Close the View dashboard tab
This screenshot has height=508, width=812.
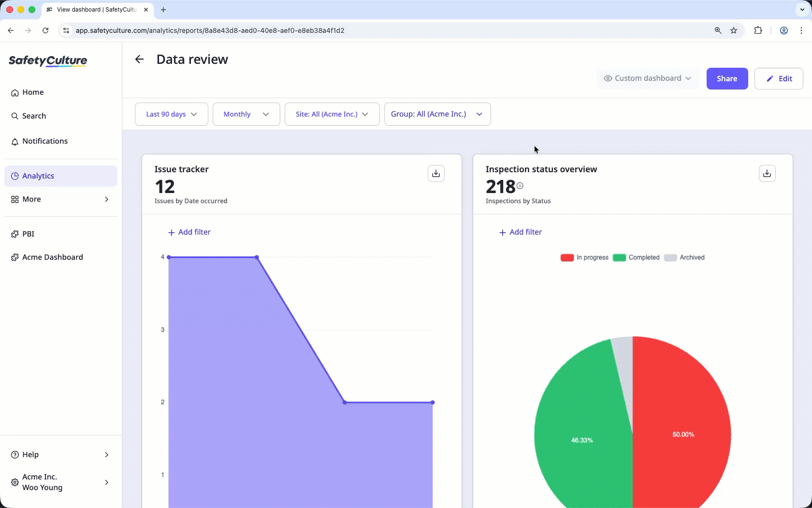pyautogui.click(x=146, y=10)
